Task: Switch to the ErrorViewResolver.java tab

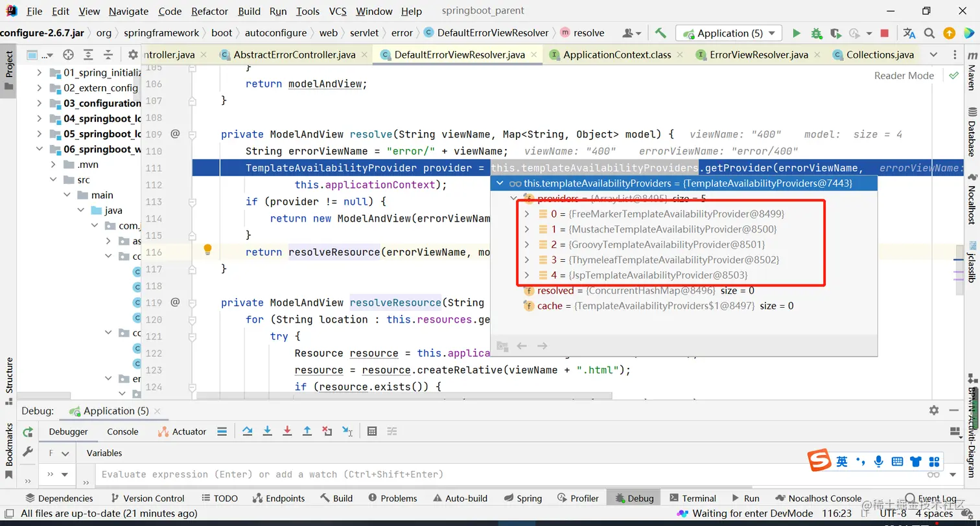Action: click(758, 55)
